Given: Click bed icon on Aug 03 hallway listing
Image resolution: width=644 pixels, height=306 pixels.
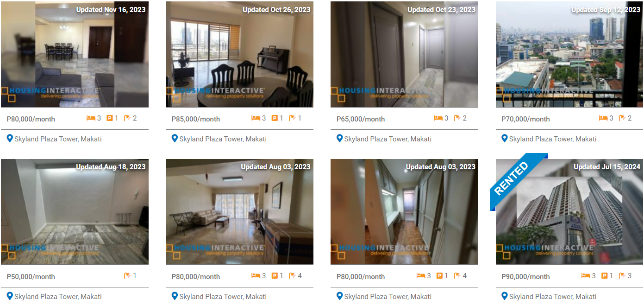Looking at the screenshot, I should tap(421, 276).
